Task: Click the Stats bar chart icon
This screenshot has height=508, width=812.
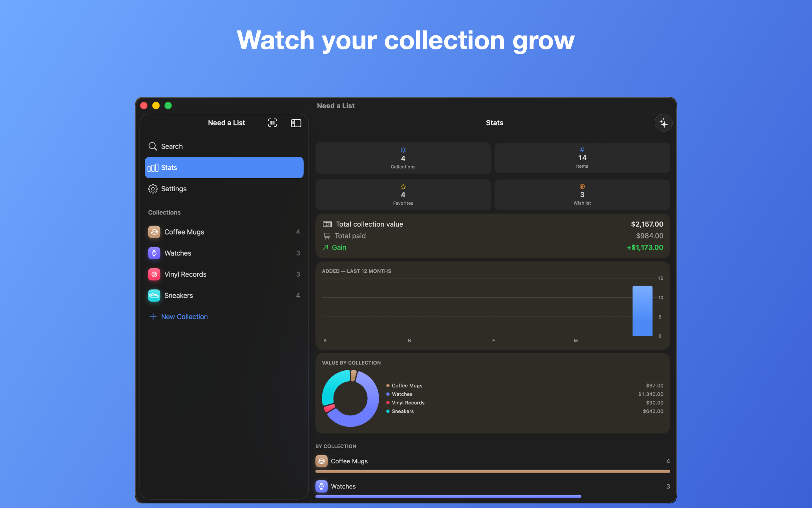Action: tap(153, 168)
